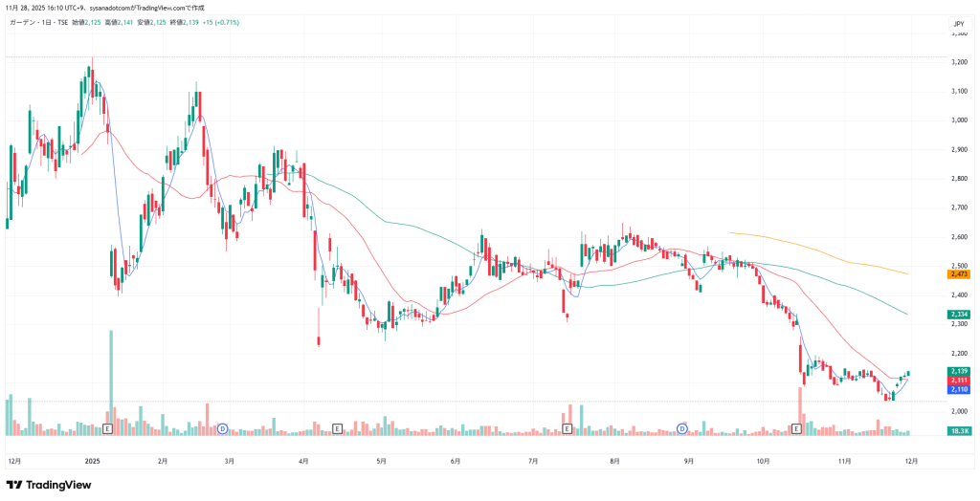Open the earnings E marker between 4月 and 5月
The height and width of the screenshot is (501, 980).
[337, 429]
